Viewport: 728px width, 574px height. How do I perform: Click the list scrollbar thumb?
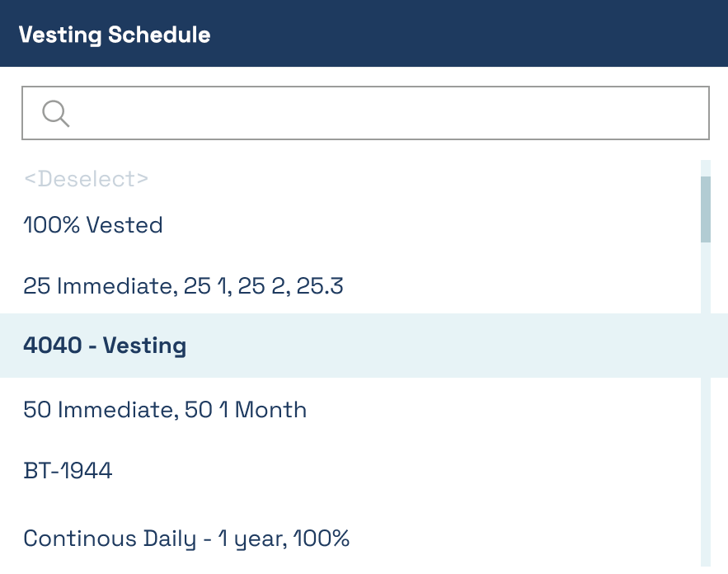705,209
